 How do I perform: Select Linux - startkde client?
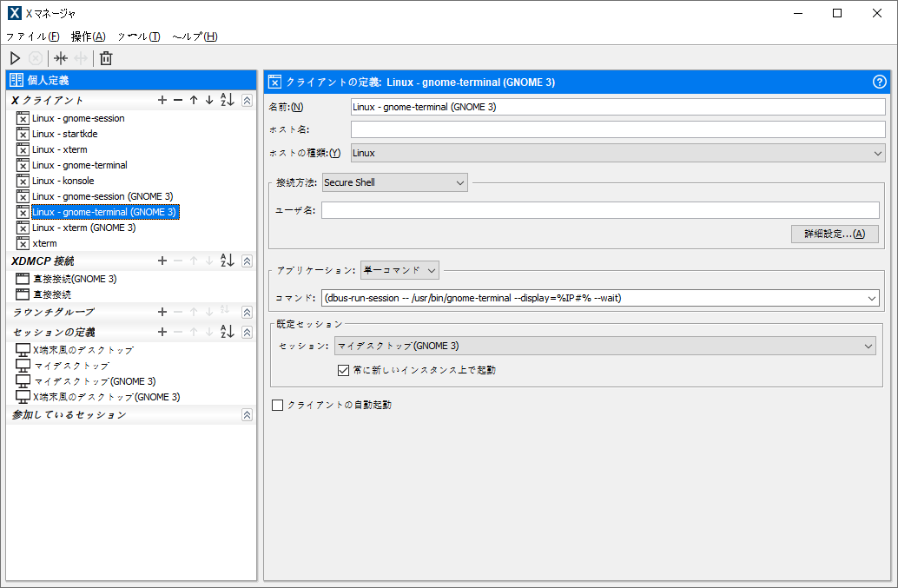coord(65,134)
